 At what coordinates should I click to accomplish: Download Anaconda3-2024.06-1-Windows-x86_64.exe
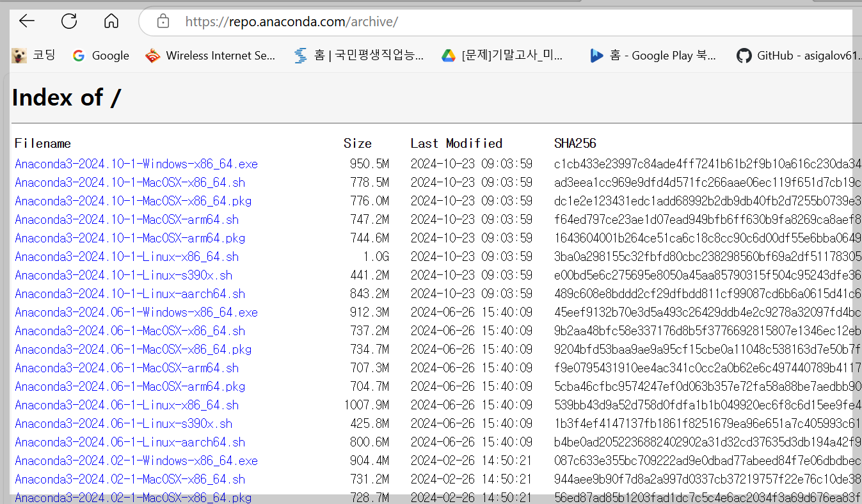(136, 312)
